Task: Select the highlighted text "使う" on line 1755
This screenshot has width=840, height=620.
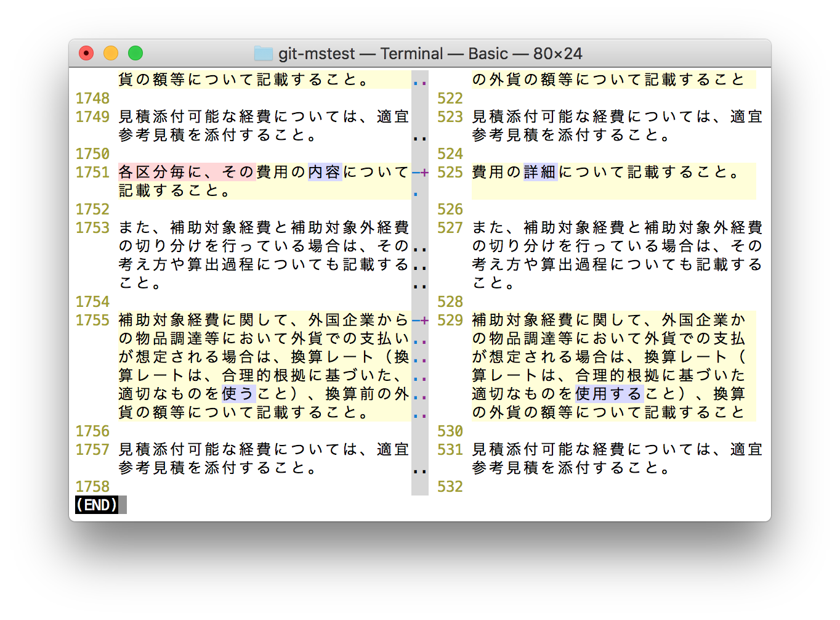Action: (240, 394)
